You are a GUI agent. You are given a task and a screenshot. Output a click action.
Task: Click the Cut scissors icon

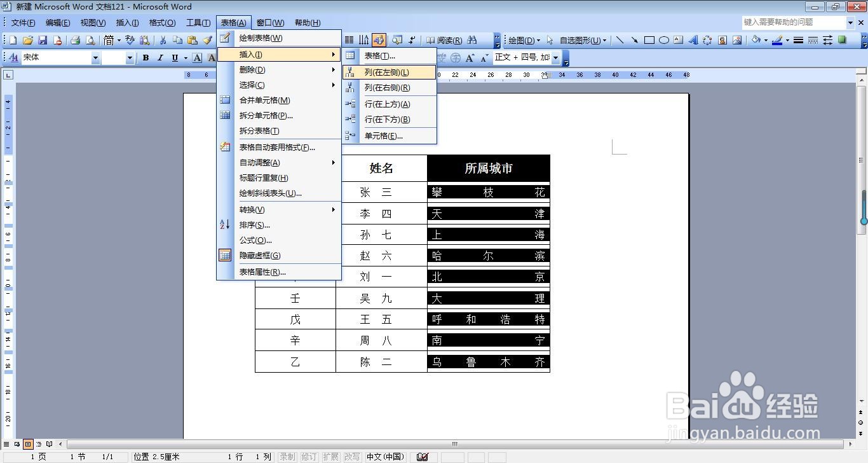tap(163, 40)
